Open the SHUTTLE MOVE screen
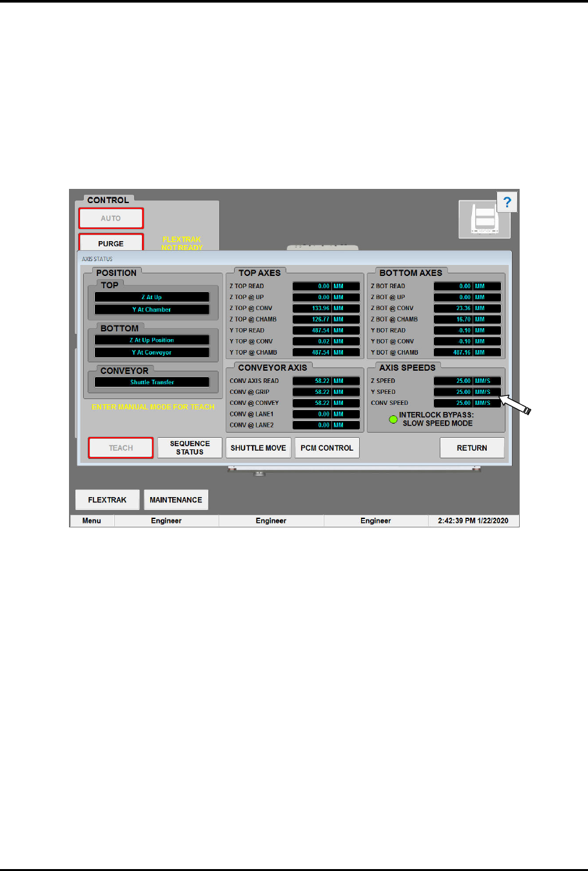The image size is (588, 871). point(259,448)
